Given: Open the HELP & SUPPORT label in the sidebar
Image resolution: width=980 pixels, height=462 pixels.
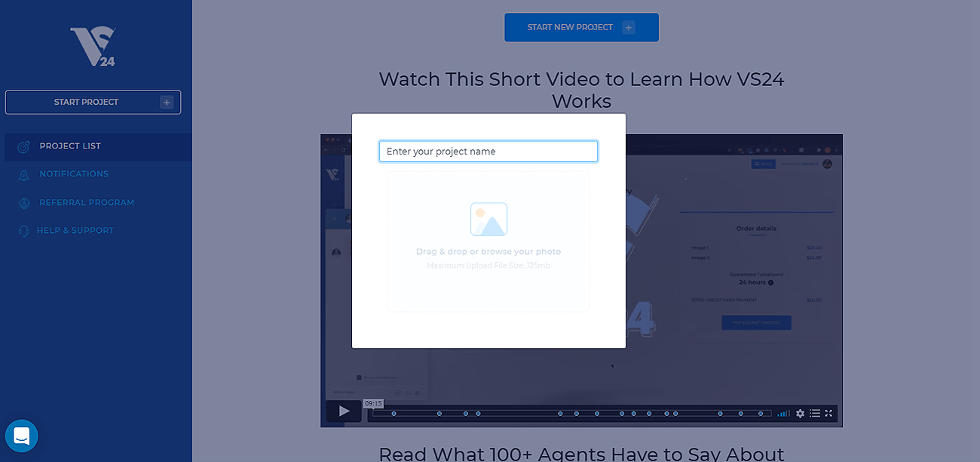Looking at the screenshot, I should coord(75,231).
